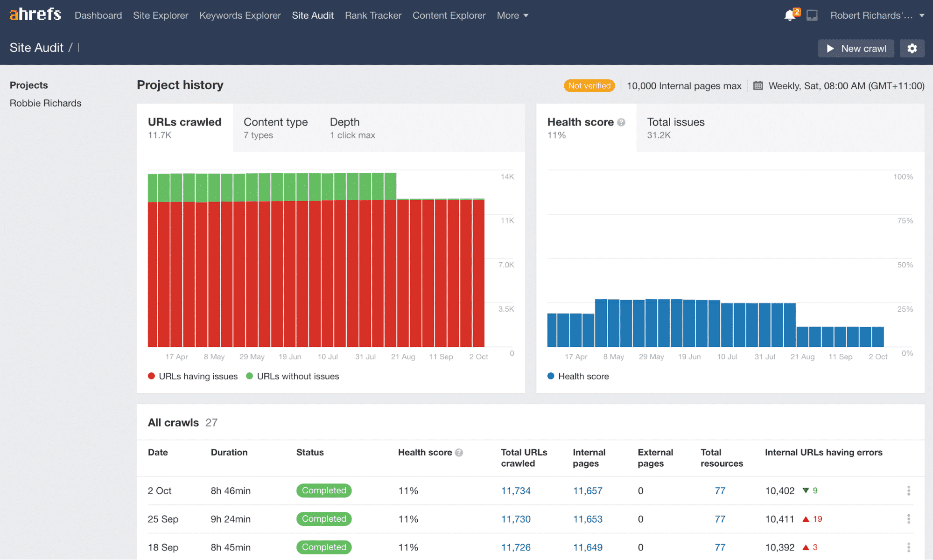Start a New crawl
Viewport: 933px width, 560px height.
tap(856, 48)
